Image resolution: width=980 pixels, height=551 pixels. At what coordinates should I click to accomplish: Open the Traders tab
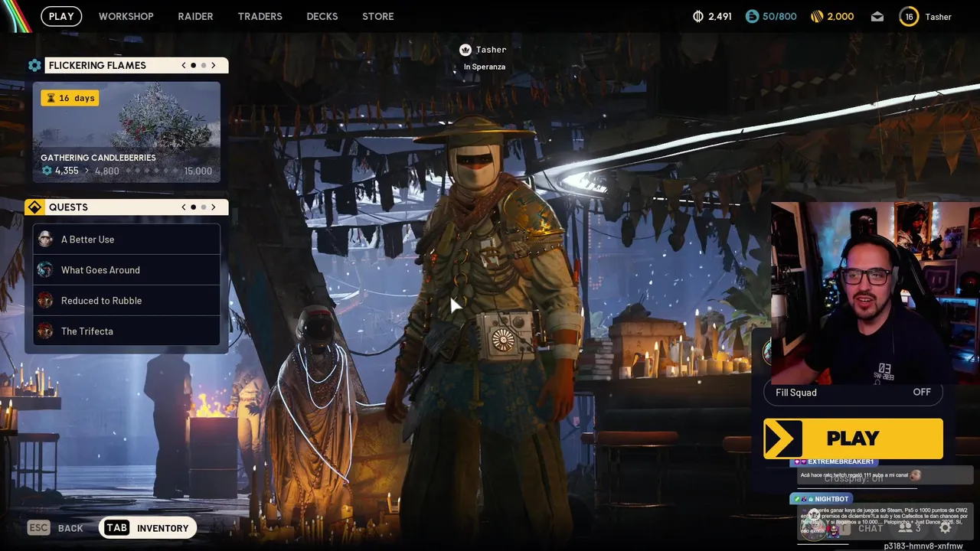[260, 16]
